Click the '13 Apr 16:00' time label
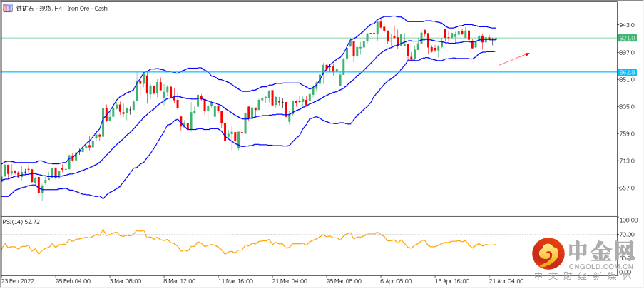The height and width of the screenshot is (289, 644). pyautogui.click(x=452, y=282)
